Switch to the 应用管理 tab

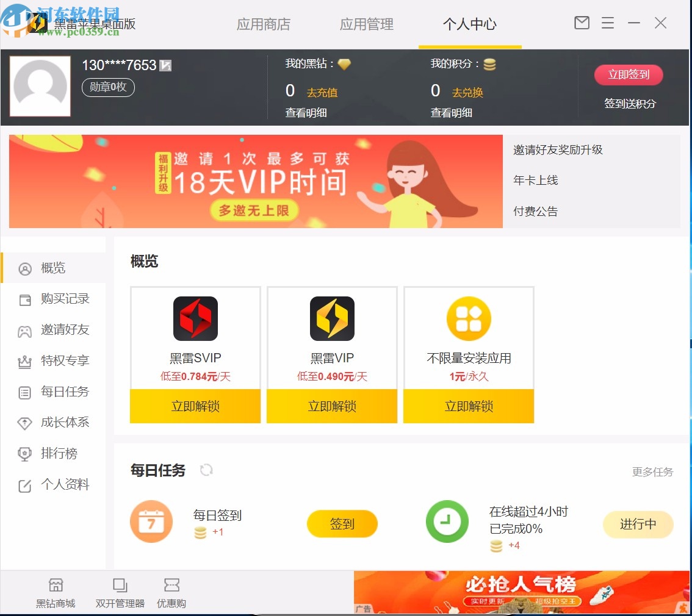tap(366, 26)
